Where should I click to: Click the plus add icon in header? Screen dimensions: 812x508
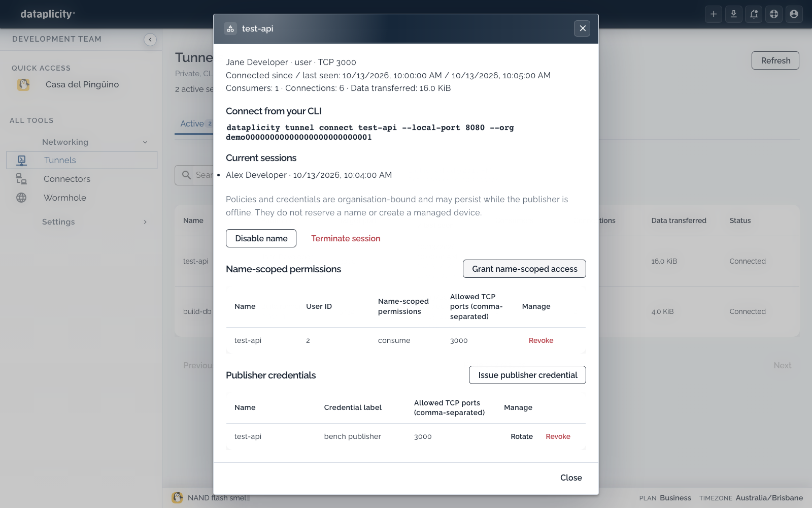coord(714,14)
